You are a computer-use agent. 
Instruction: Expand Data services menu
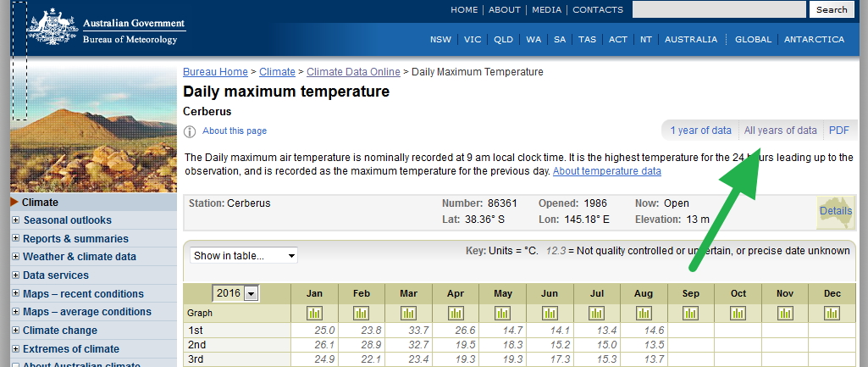coord(15,275)
